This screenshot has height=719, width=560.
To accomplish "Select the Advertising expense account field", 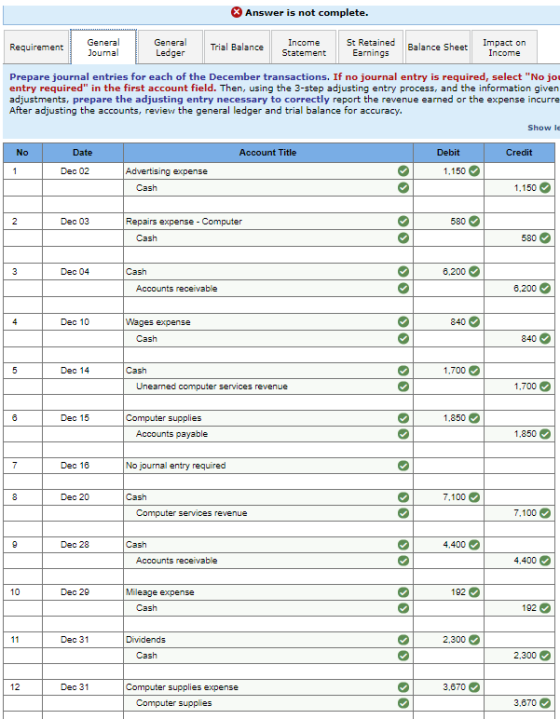I will (268, 171).
